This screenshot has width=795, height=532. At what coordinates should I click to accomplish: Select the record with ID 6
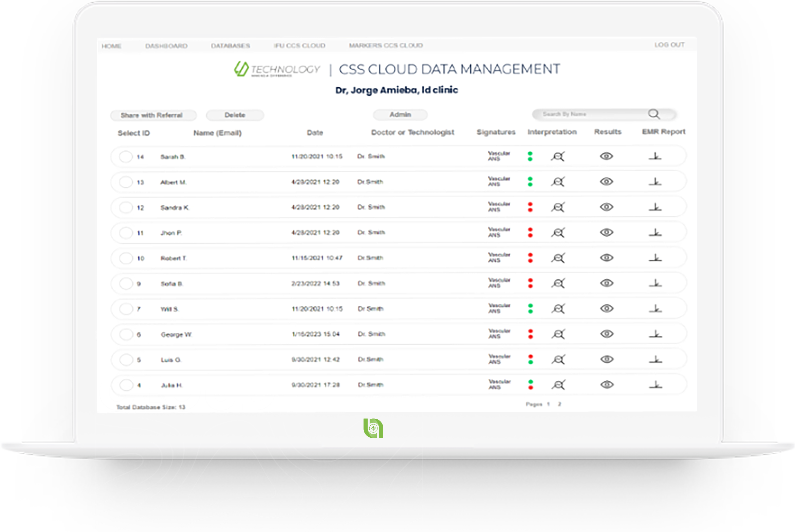[x=126, y=334]
